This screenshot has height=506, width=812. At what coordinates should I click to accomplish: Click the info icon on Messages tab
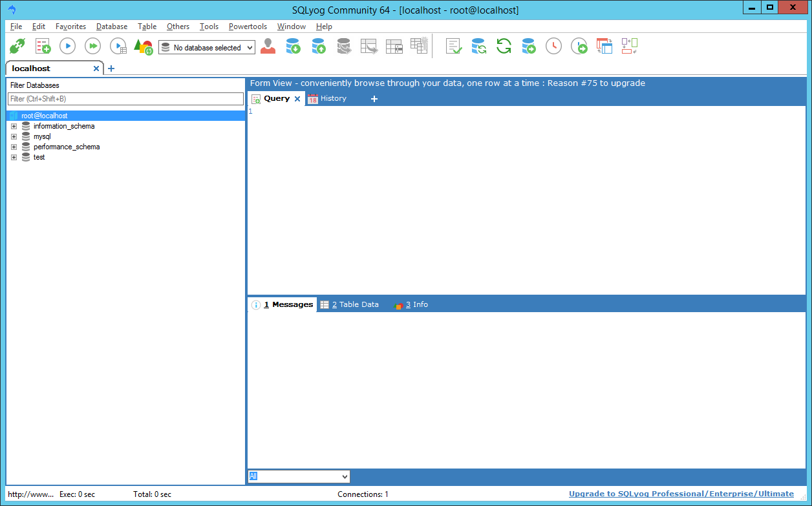tap(256, 305)
